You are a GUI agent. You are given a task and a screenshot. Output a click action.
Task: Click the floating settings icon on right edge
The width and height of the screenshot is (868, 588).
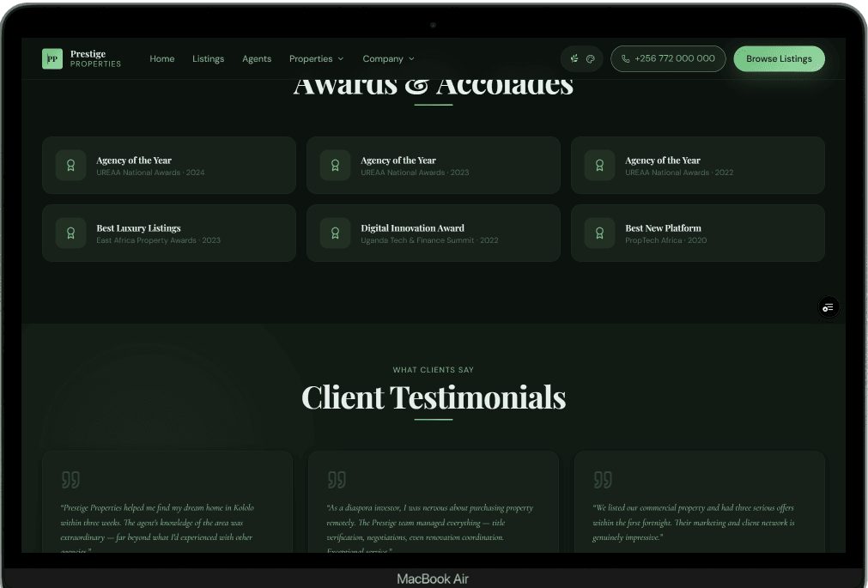coord(828,307)
